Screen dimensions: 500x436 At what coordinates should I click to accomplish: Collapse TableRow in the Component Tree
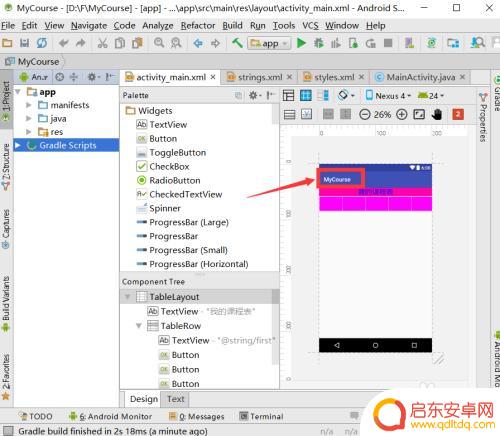click(139, 326)
